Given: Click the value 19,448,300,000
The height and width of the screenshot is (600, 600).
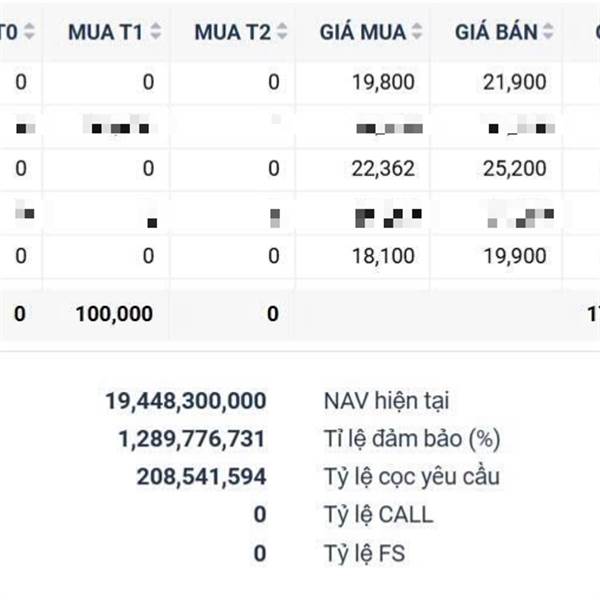Looking at the screenshot, I should click(x=186, y=401).
